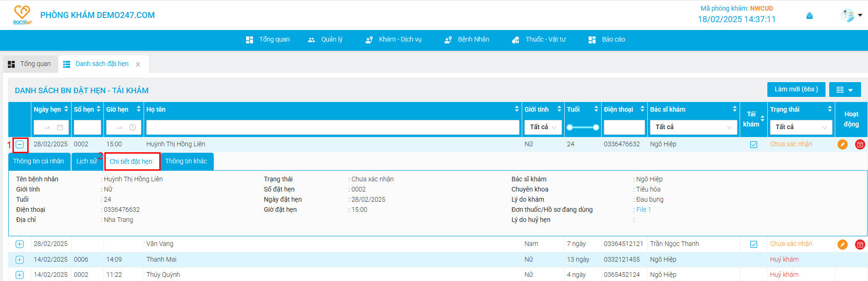Select doctor name Trần Ngọc Thanh
This screenshot has width=868, height=281.
[675, 244]
